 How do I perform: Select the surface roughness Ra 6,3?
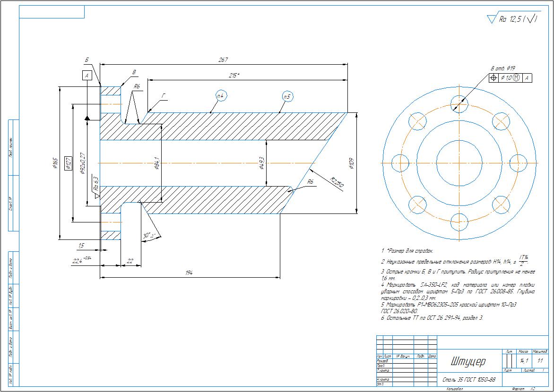[96, 184]
